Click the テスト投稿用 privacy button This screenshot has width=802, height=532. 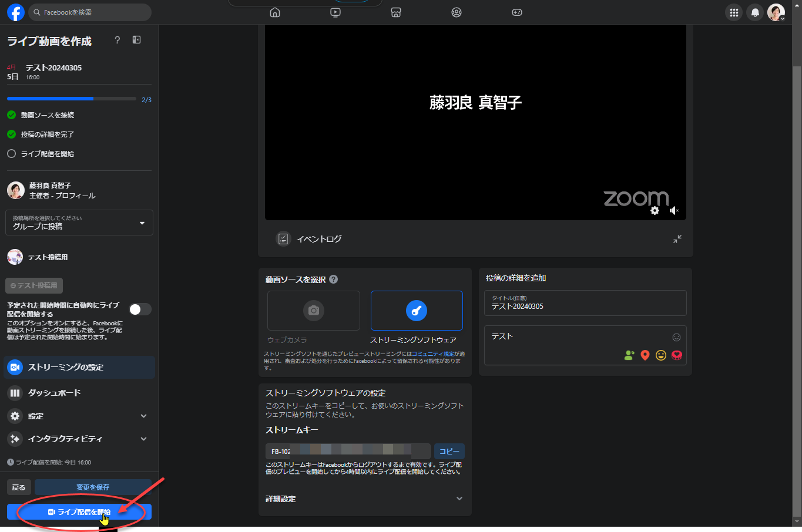[34, 285]
